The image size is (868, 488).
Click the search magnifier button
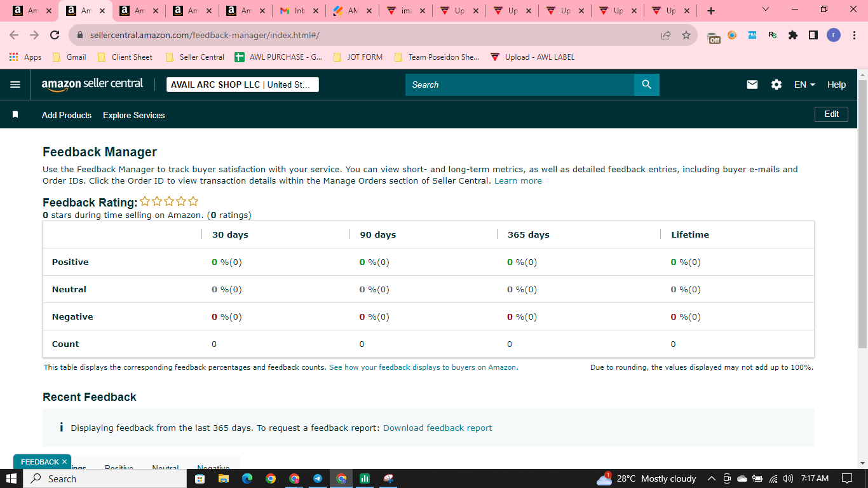(646, 85)
